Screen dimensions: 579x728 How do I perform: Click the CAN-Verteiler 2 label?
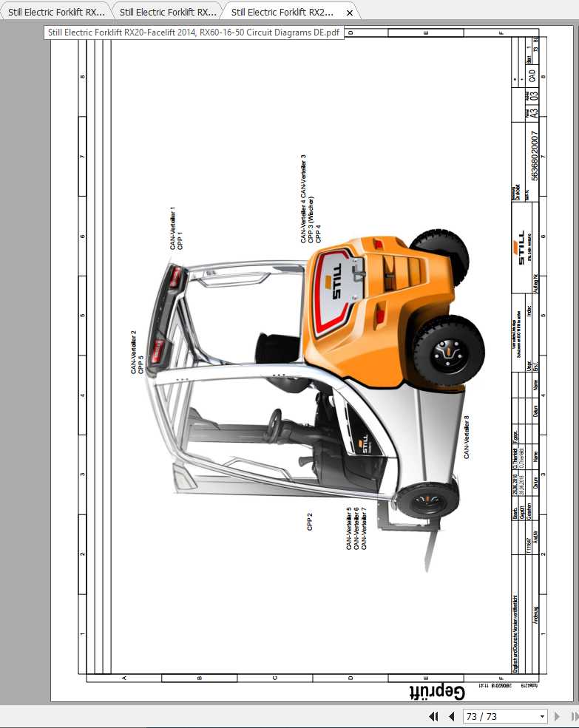point(133,352)
